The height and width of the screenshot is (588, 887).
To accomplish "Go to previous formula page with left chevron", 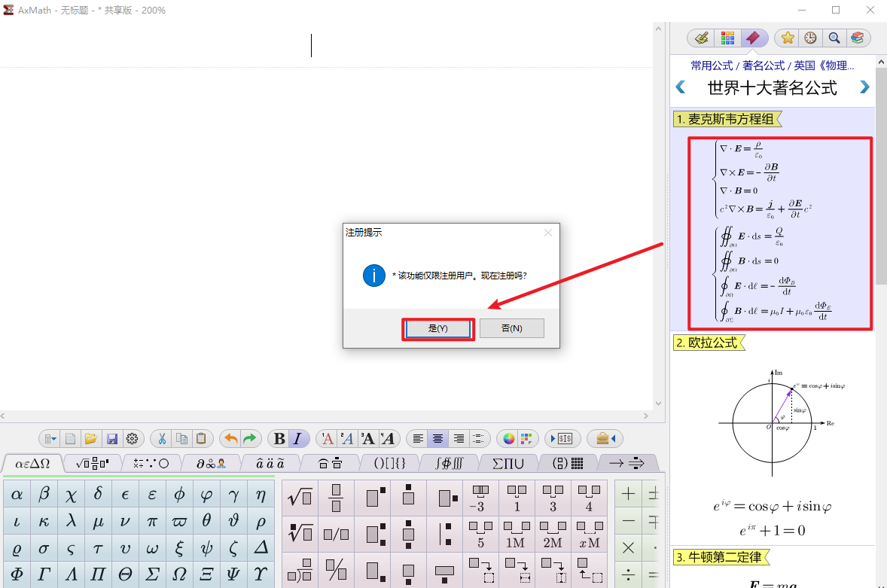I will [681, 87].
